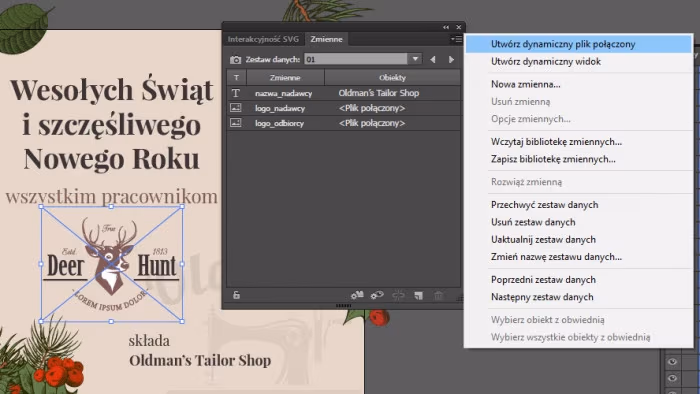Click <Plik połączony> cell of logo_nadawcy
Screen dimensions: 700x394
coord(372,108)
